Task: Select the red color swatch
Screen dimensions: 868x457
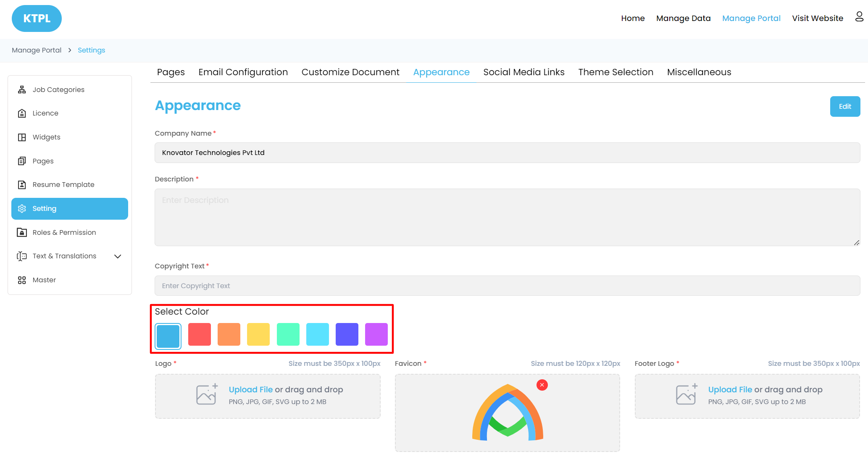Action: point(200,334)
